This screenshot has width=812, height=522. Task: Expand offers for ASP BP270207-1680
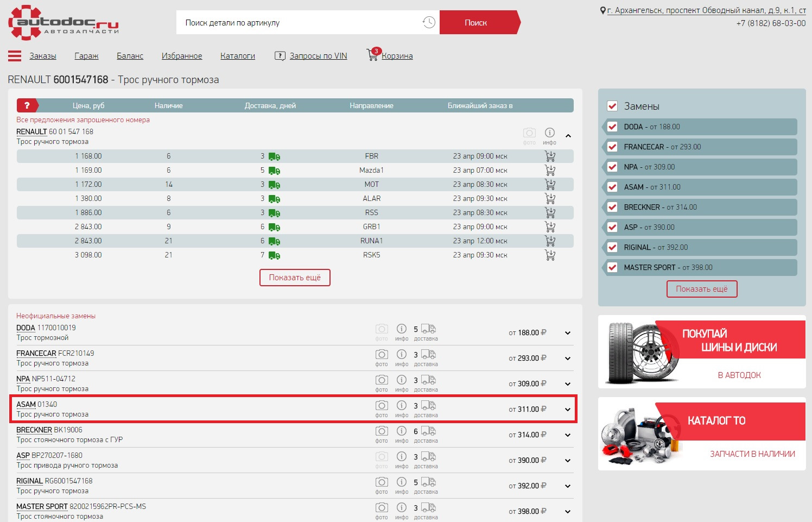pos(568,461)
